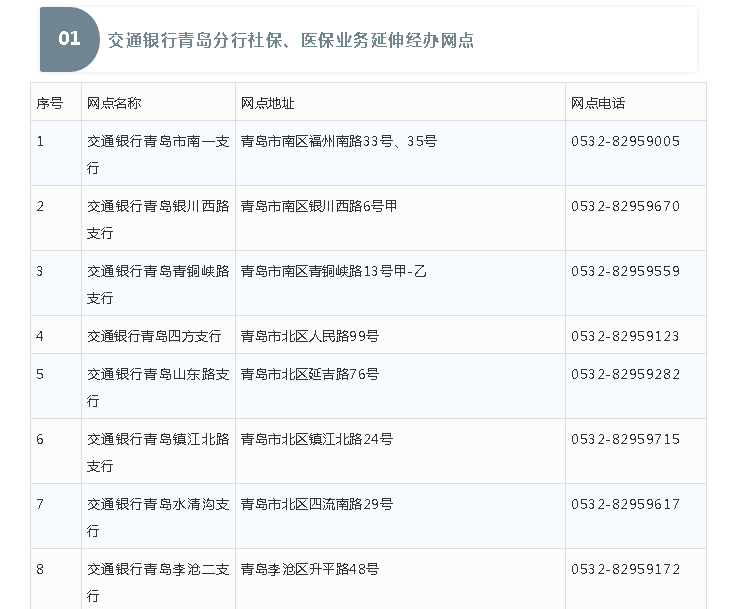The image size is (732, 609).
Task: Click phone number 0532-82959617
Action: point(625,504)
